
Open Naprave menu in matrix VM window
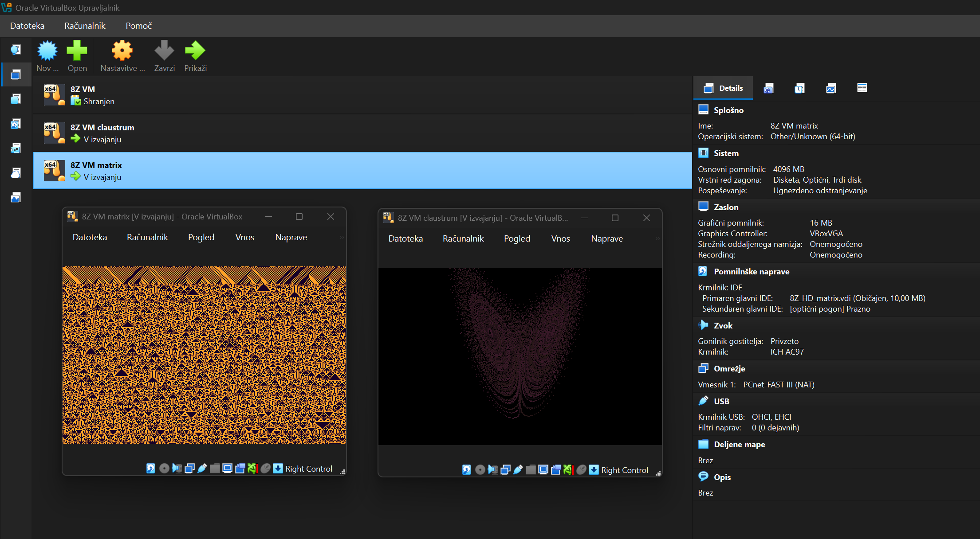point(291,237)
